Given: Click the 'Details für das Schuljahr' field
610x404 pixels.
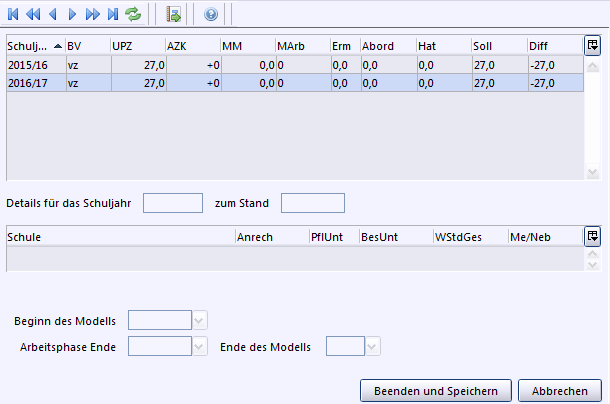Looking at the screenshot, I should [x=173, y=203].
